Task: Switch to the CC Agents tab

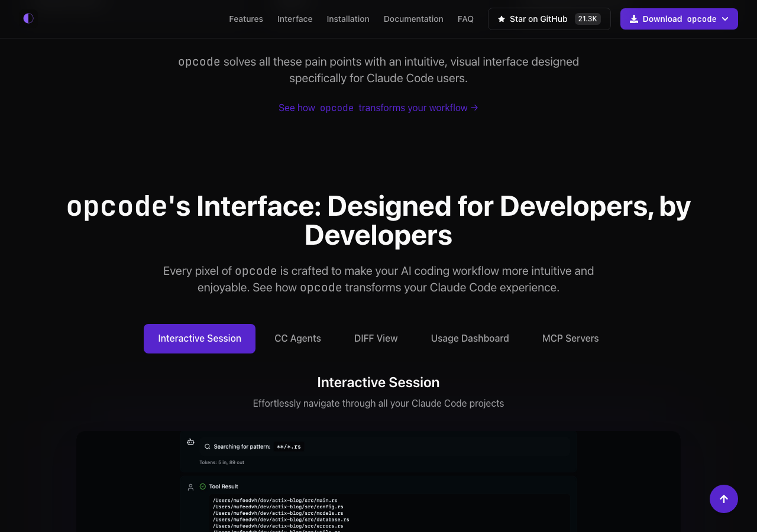Action: coord(297,338)
